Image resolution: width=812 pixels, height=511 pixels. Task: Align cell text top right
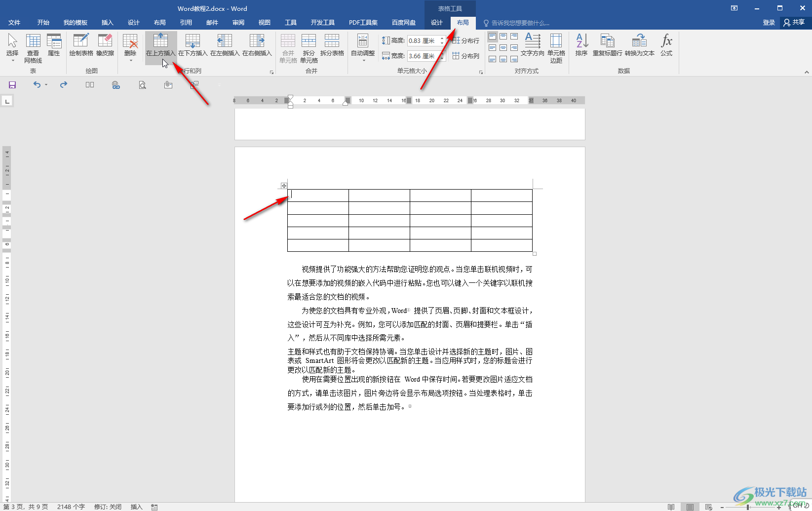tap(514, 37)
